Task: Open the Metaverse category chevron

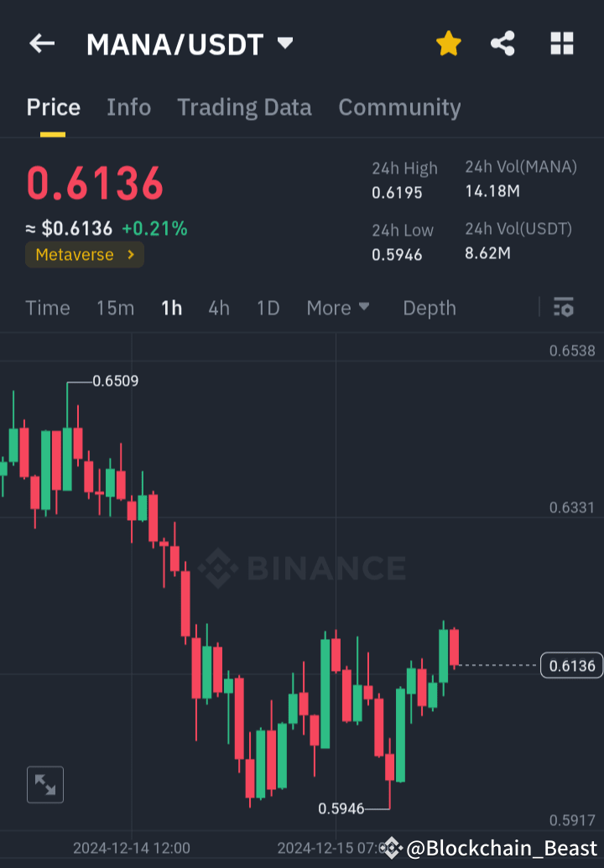Action: (130, 254)
